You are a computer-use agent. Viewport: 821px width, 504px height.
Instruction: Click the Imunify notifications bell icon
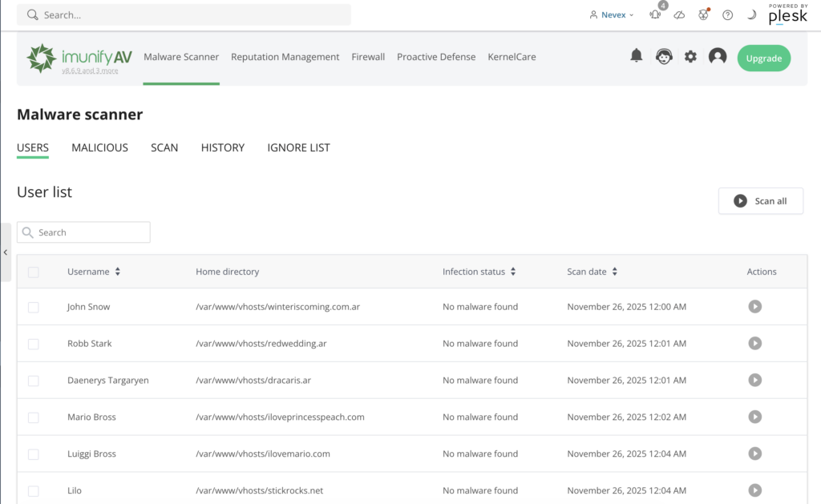(636, 56)
